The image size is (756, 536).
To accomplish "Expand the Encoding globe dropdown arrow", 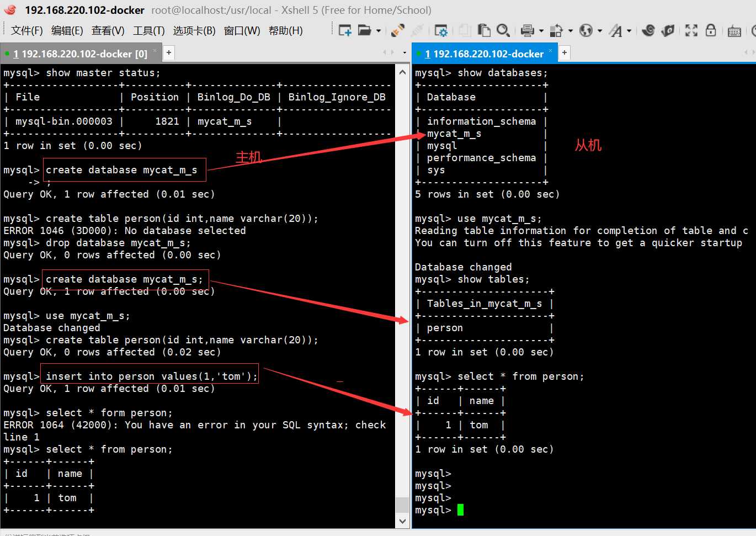I will [600, 31].
